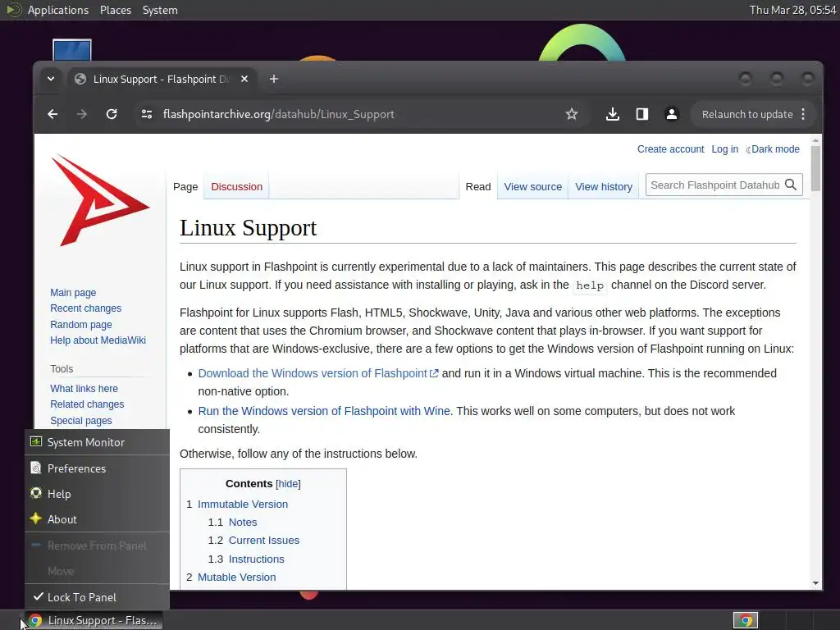The image size is (840, 630).
Task: Click the MATE logo in top panel
Action: tap(13, 10)
